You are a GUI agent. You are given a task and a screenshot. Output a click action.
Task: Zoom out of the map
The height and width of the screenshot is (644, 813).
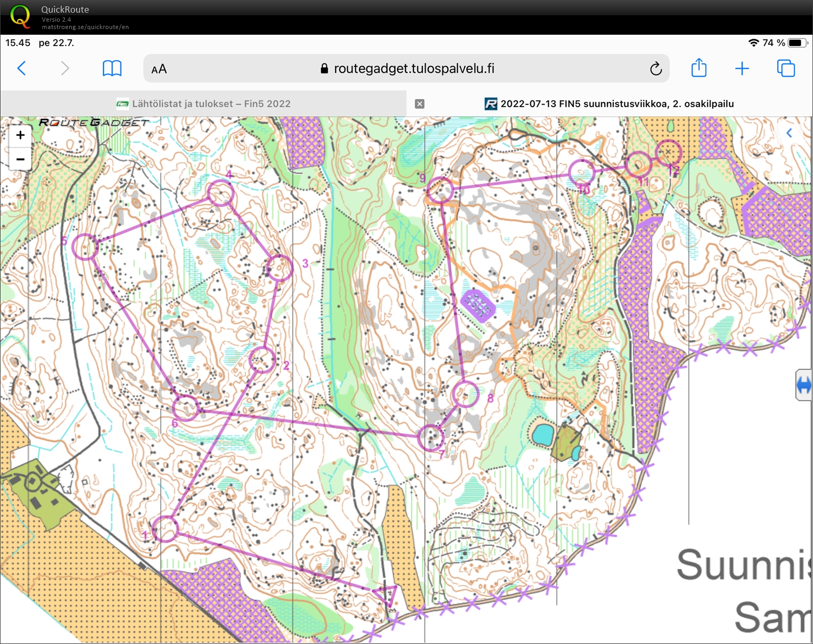click(x=20, y=159)
